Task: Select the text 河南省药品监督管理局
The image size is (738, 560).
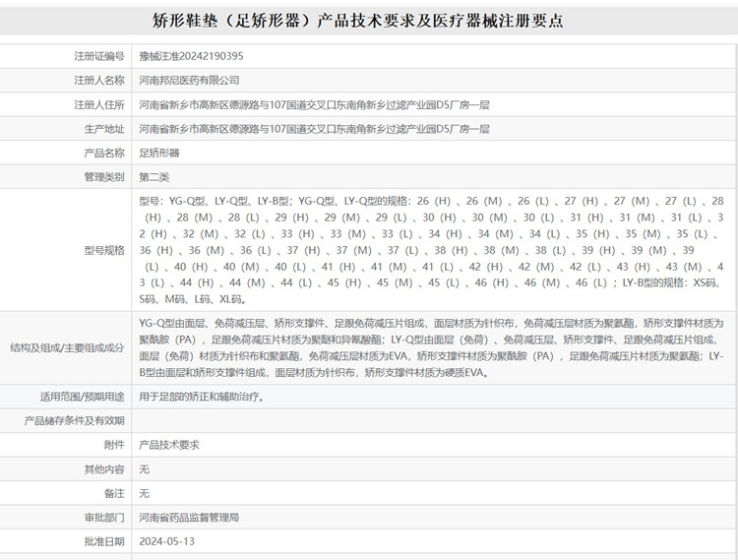Action: [189, 518]
